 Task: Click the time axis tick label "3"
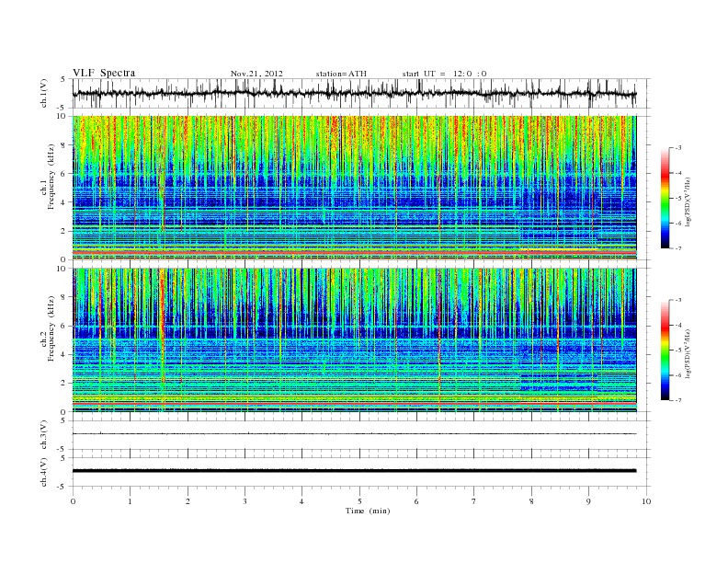pos(245,501)
